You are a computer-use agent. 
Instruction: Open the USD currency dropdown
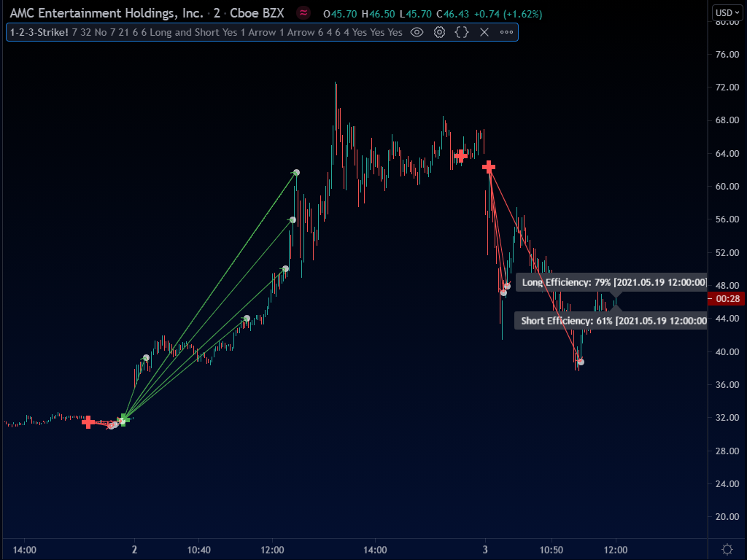(x=727, y=12)
